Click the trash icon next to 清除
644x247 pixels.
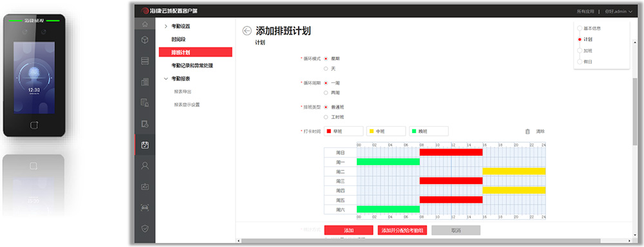527,131
